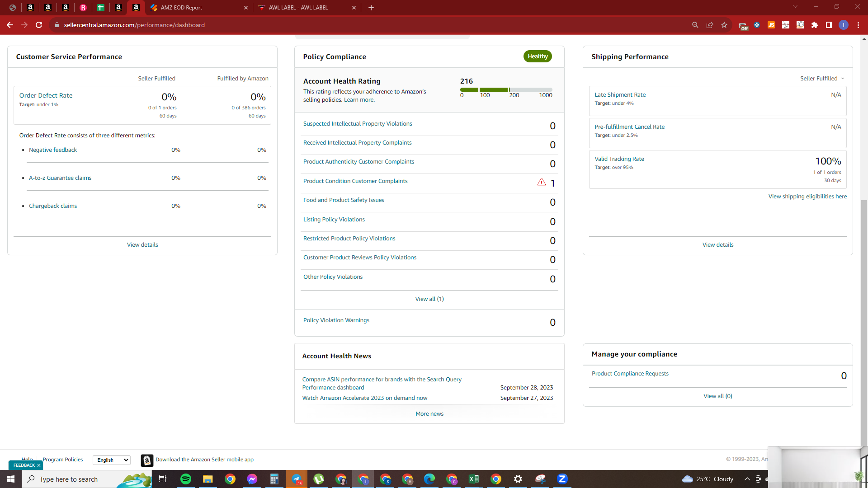Open the Windows Start menu

(x=11, y=479)
